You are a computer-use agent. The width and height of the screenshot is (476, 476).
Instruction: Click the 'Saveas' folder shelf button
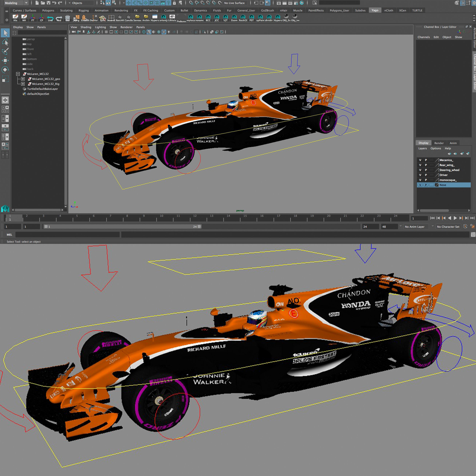tap(137, 18)
